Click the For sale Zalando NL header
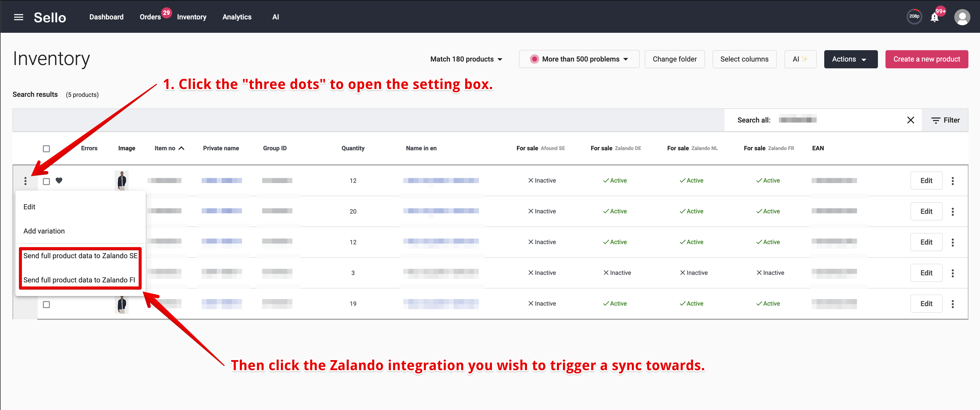This screenshot has width=980, height=410. point(692,149)
